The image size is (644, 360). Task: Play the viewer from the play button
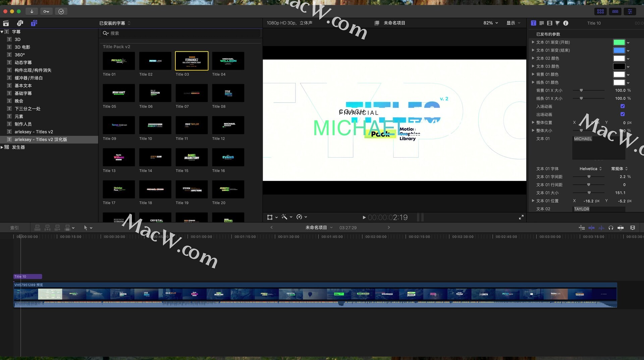(x=364, y=217)
